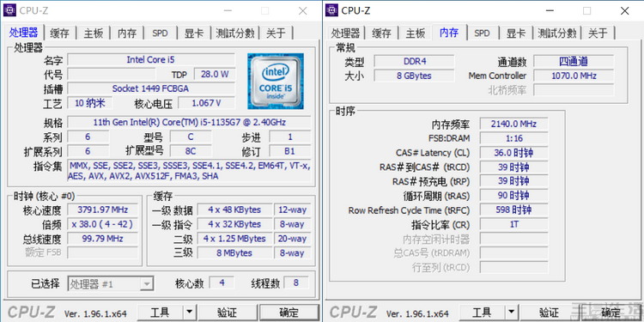644x322 pixels.
Task: Click the core voltage value 1.067 V
Action: 206,103
